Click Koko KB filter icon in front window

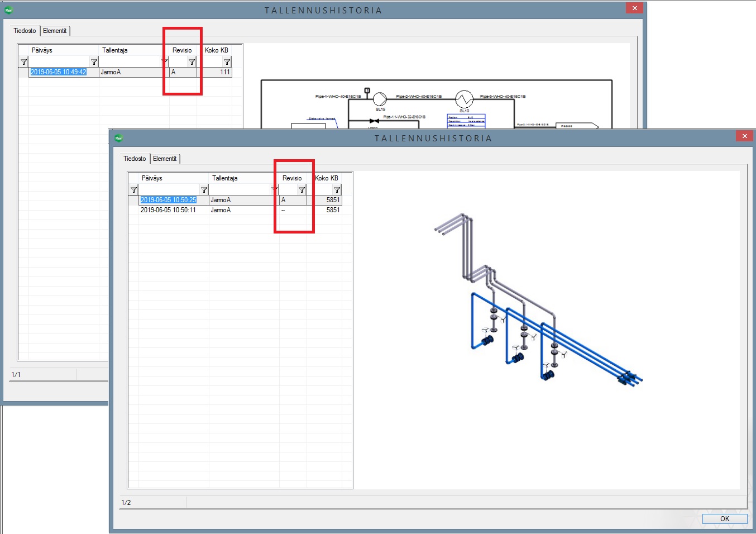coord(337,190)
